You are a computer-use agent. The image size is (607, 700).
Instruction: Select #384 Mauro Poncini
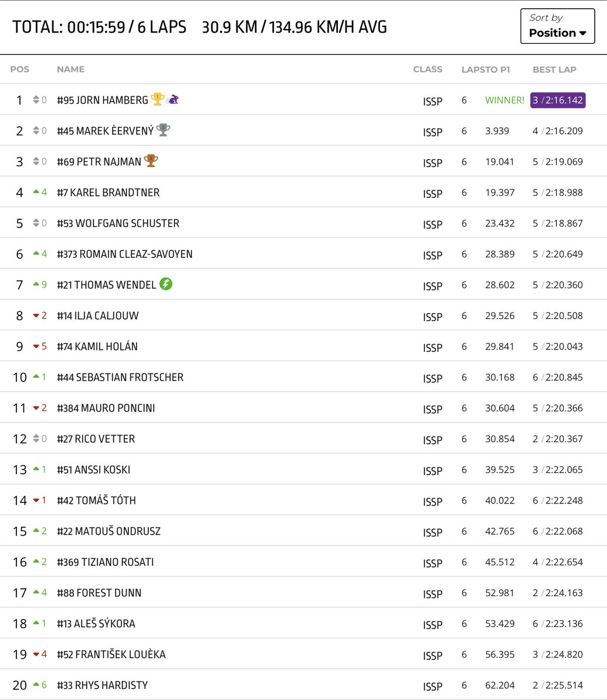[106, 408]
